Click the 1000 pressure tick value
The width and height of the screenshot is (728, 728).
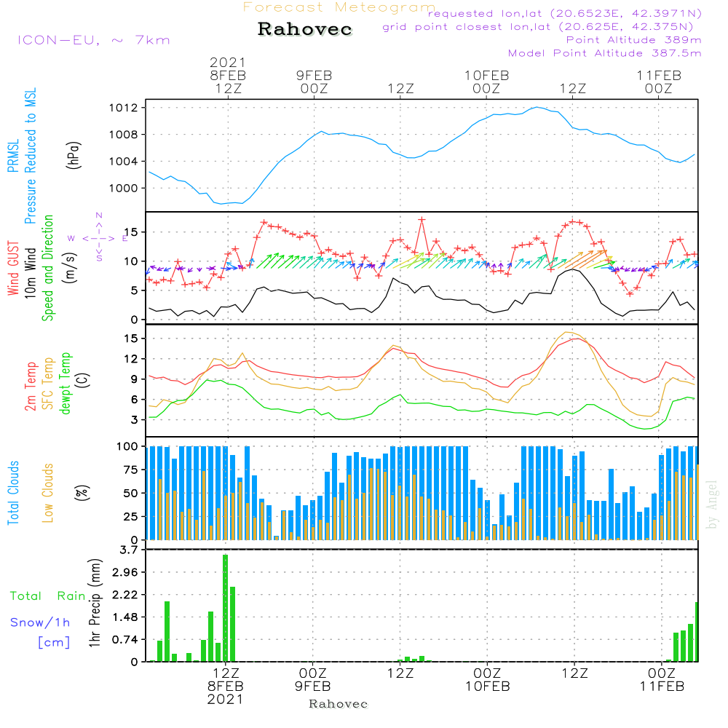[x=124, y=189]
